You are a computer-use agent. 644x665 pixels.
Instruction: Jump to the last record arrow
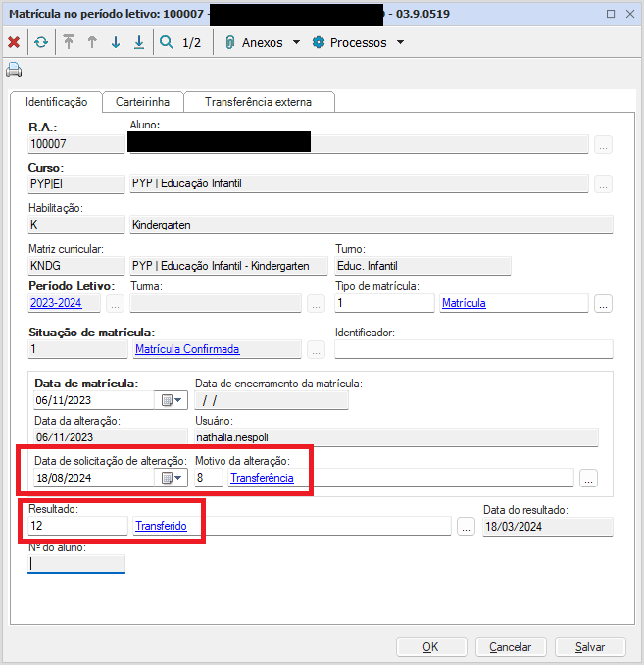pos(139,42)
